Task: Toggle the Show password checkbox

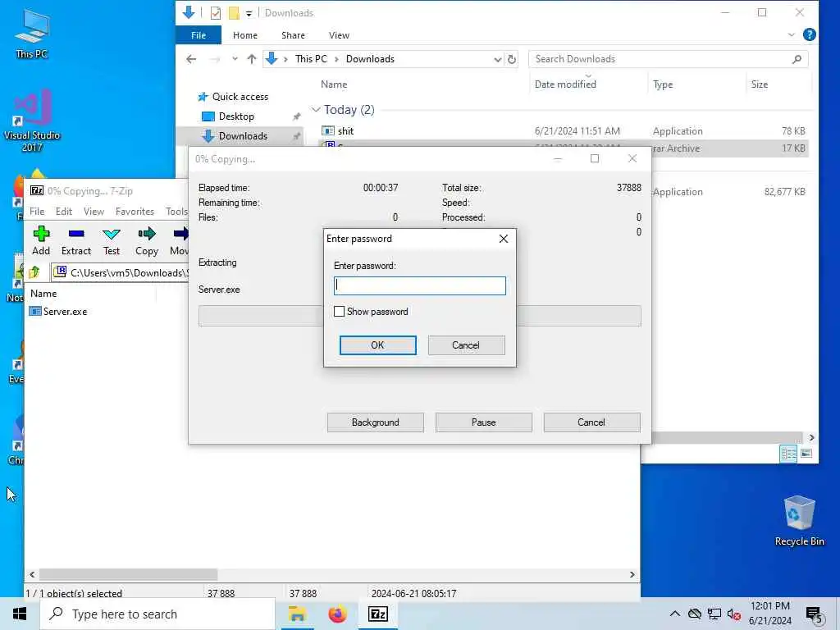Action: click(339, 311)
